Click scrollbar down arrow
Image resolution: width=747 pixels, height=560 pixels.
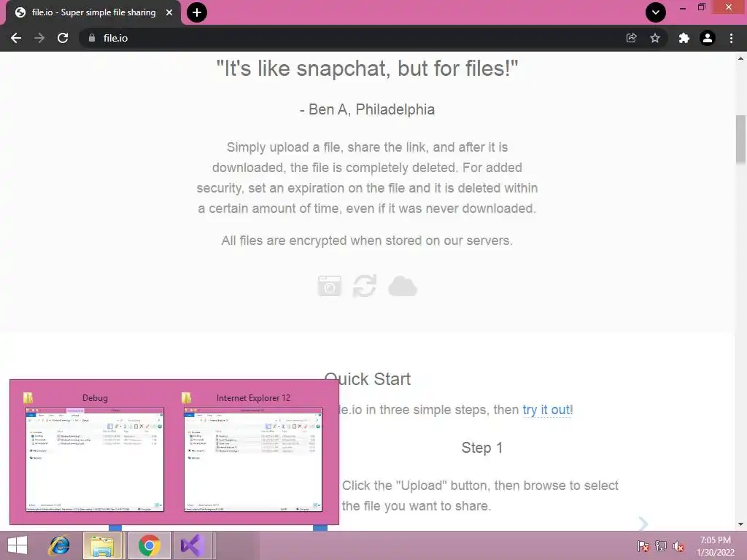tap(741, 524)
